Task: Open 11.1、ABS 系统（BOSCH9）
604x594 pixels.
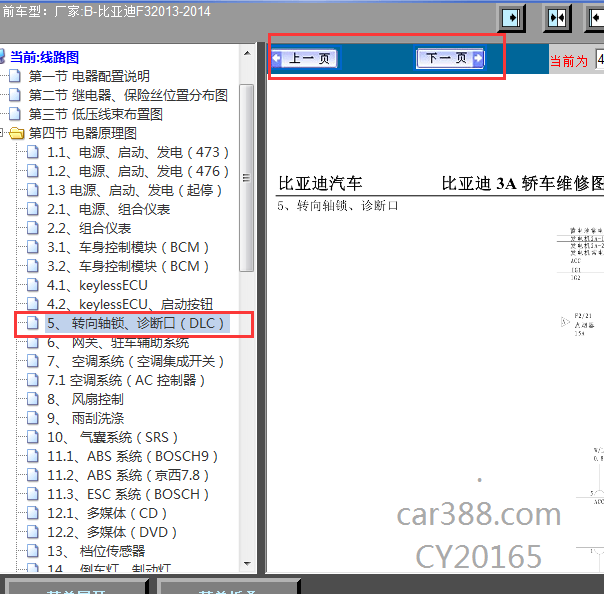Action: (133, 456)
